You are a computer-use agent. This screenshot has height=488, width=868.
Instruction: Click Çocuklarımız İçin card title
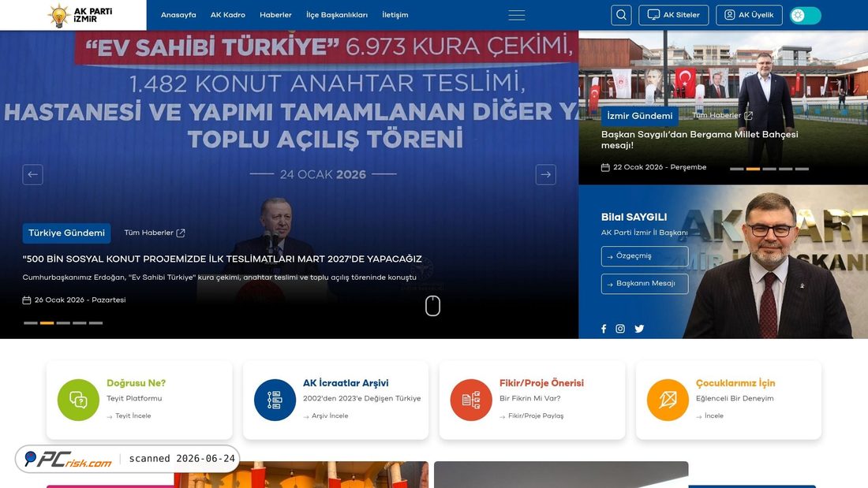tap(735, 383)
